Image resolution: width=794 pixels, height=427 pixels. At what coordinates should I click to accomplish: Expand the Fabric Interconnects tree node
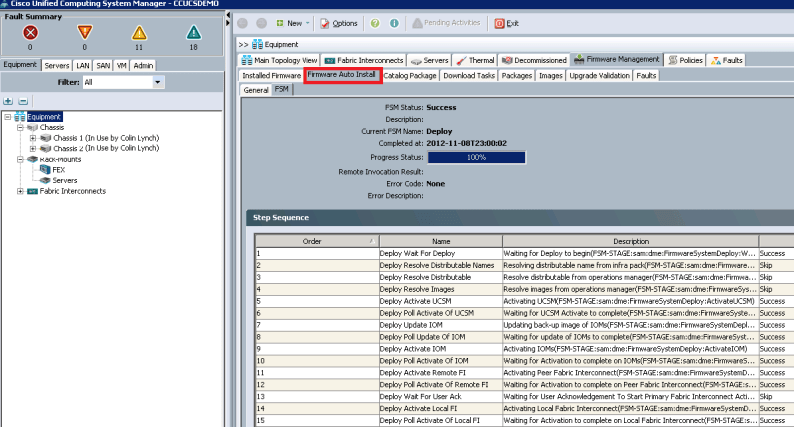tap(20, 191)
